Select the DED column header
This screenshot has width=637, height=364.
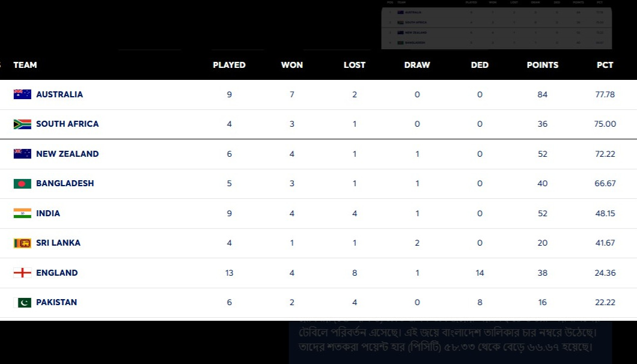tap(480, 65)
